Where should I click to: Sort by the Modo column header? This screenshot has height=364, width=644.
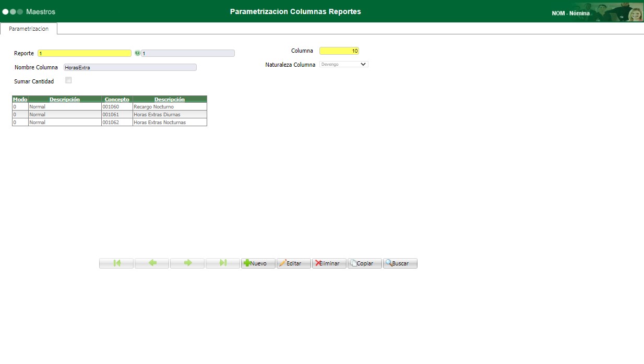click(20, 99)
